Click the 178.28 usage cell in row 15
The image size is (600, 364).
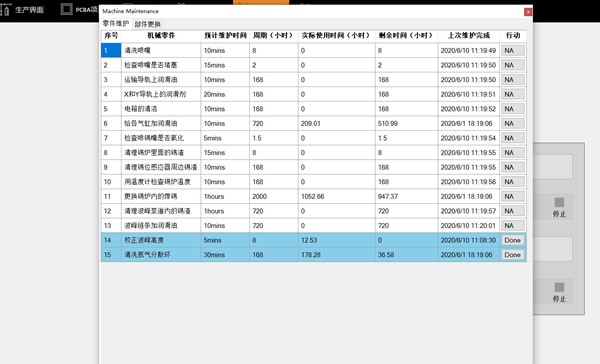pos(337,255)
